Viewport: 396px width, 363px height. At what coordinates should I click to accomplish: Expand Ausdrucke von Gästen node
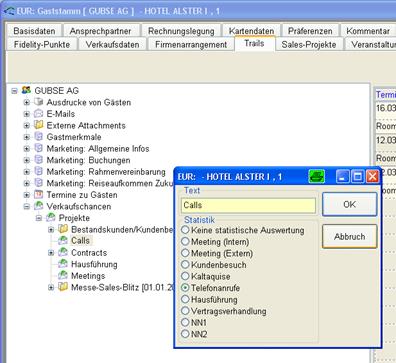[27, 102]
